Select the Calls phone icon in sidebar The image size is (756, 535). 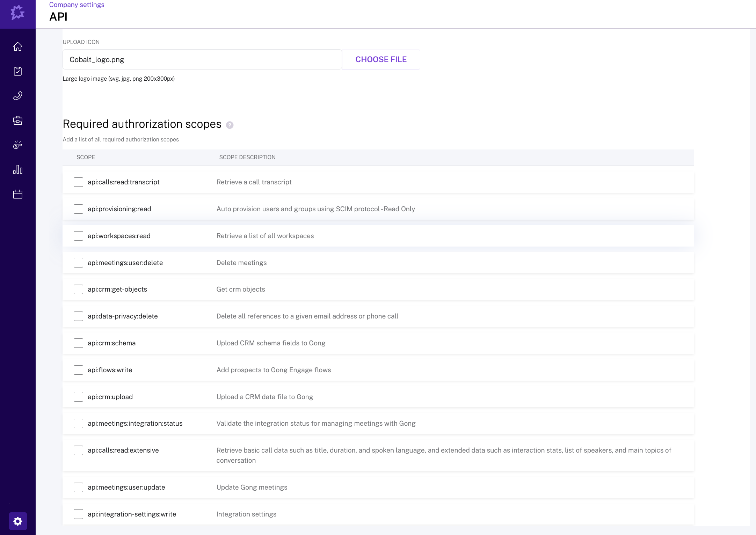pos(18,95)
